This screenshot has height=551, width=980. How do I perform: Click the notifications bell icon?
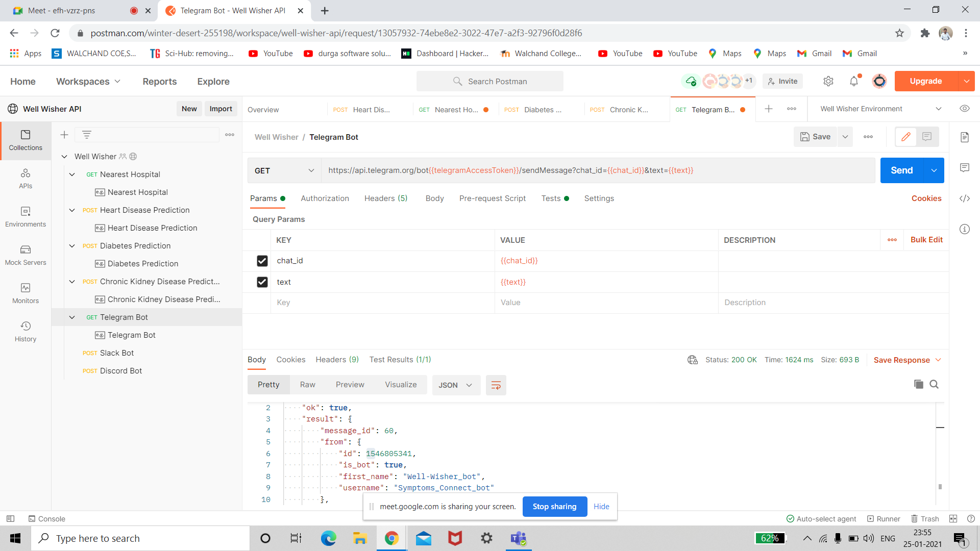pyautogui.click(x=854, y=81)
